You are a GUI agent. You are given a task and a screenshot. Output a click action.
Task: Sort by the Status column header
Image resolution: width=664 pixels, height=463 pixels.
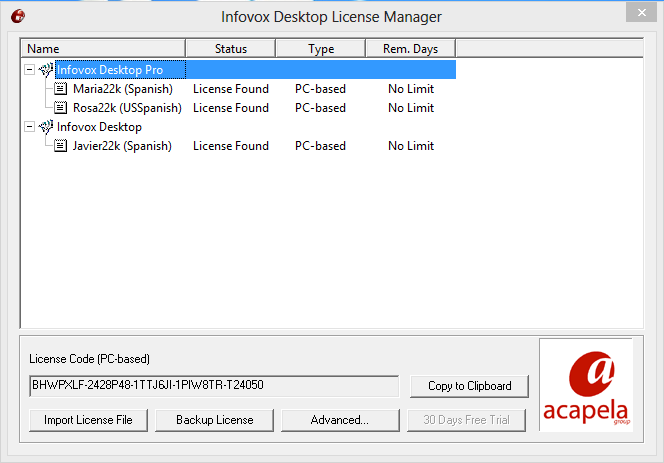[231, 48]
